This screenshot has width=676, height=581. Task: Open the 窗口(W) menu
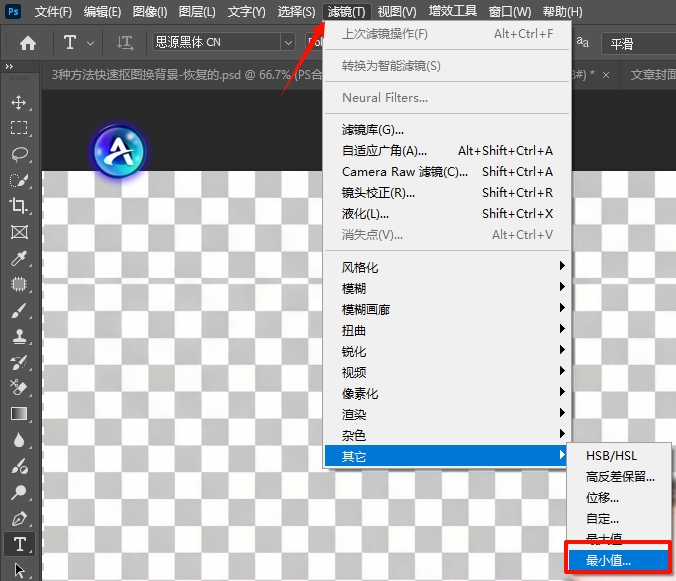pos(510,12)
